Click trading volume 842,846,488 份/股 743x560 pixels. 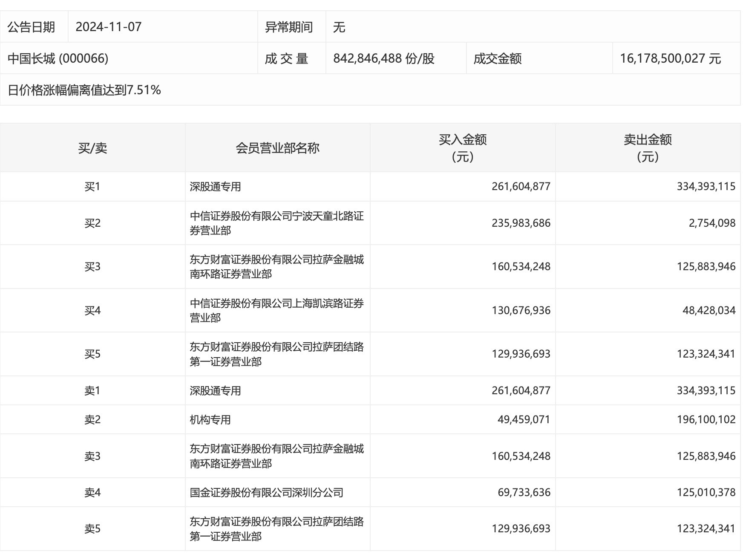tap(384, 58)
